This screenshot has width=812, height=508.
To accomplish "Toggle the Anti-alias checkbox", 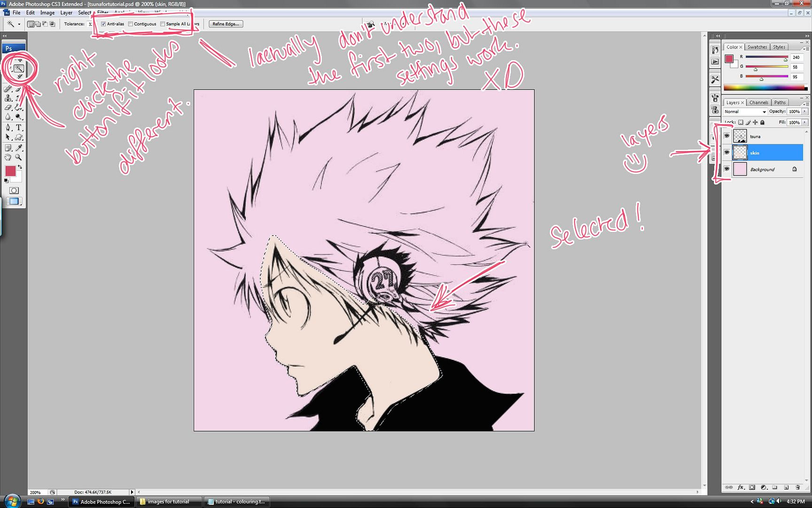I will click(x=103, y=24).
